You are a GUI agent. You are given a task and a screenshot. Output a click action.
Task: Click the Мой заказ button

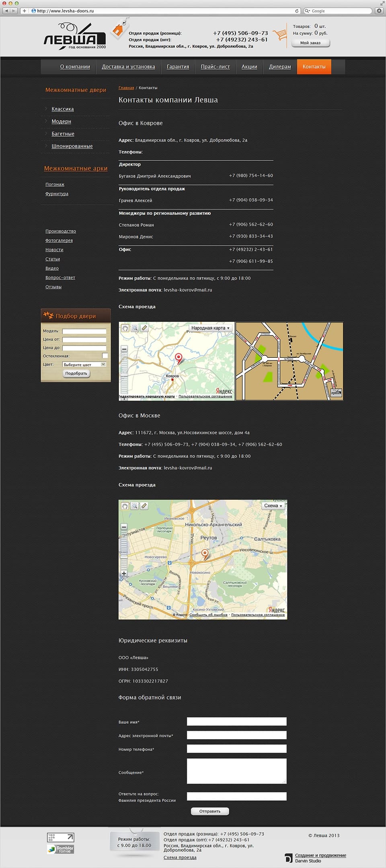[310, 43]
